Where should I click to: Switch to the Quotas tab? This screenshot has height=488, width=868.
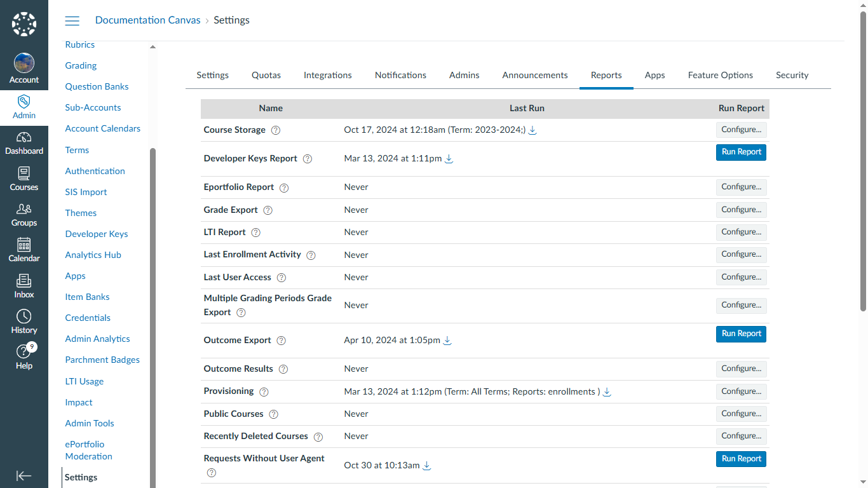266,75
